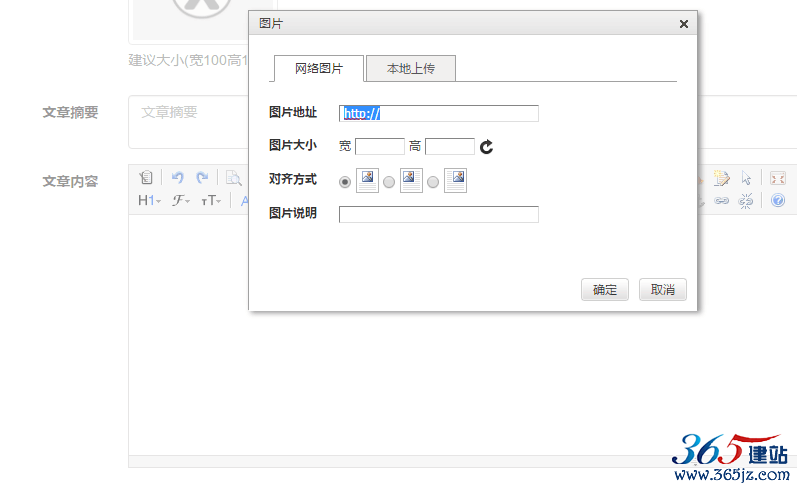Click the right-align picture icon
The width and height of the screenshot is (797, 488).
[455, 180]
